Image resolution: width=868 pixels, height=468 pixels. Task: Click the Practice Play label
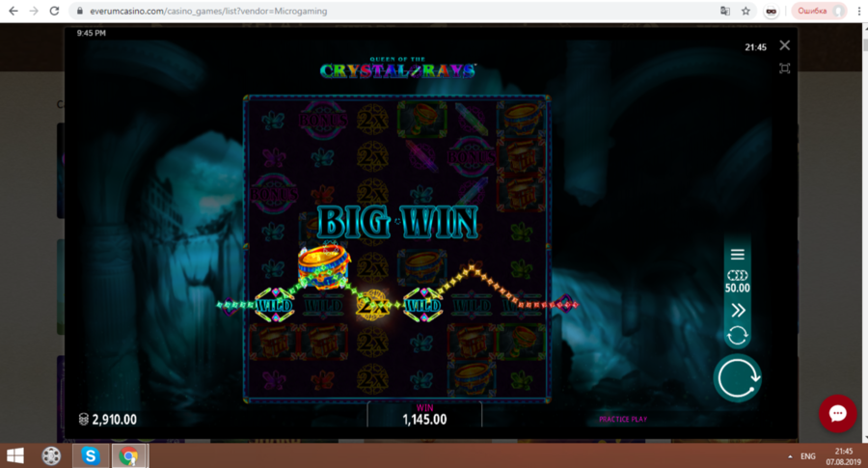[622, 420]
